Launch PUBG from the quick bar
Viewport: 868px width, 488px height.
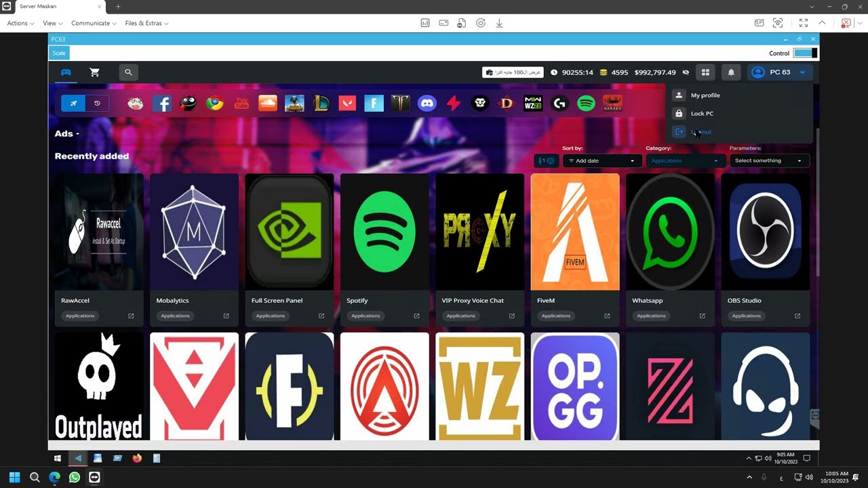tap(294, 104)
